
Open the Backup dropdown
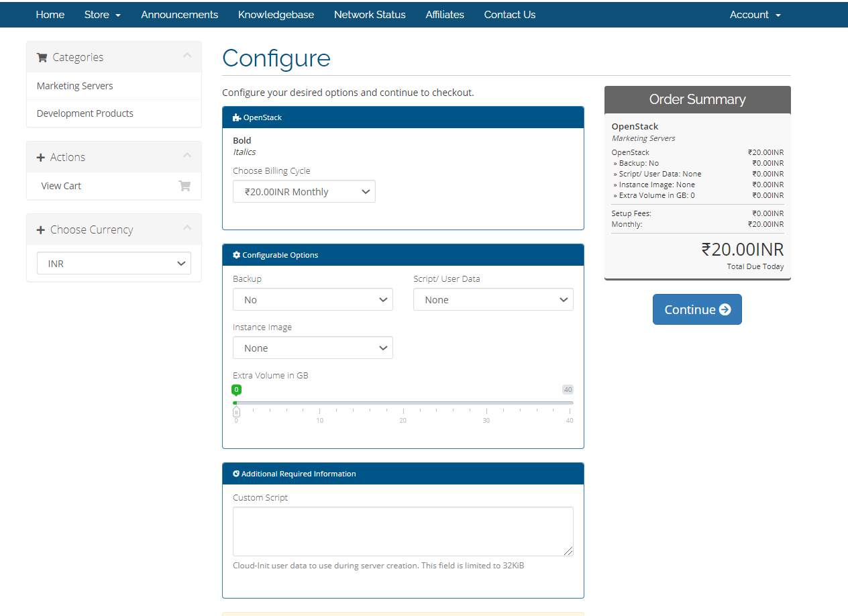[x=313, y=300]
